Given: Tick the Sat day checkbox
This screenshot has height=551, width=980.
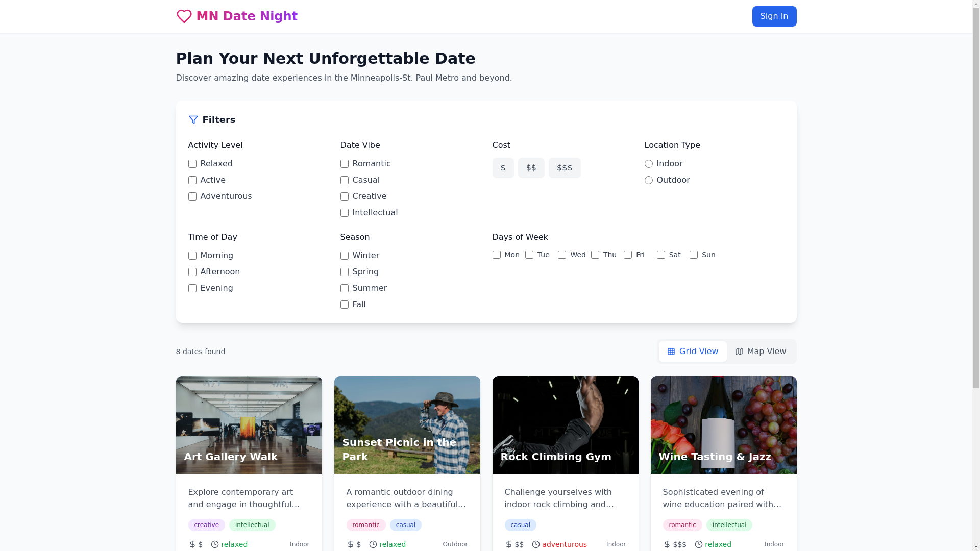Looking at the screenshot, I should [x=661, y=255].
